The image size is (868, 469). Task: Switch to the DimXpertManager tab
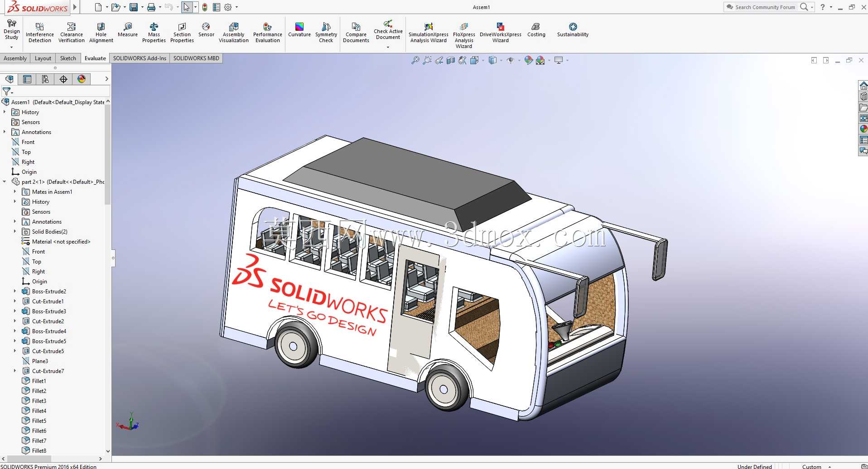[63, 79]
